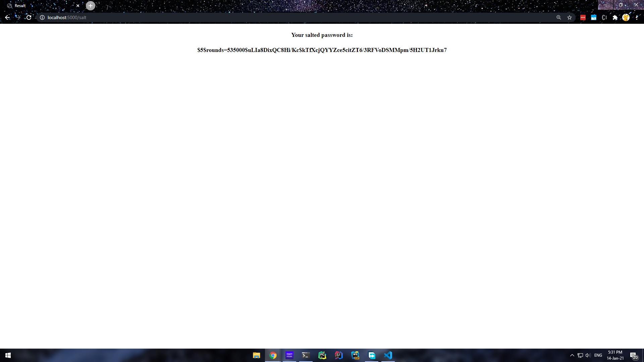Click the Pikachu profile avatar
Image resolution: width=644 pixels, height=362 pixels.
tap(626, 17)
